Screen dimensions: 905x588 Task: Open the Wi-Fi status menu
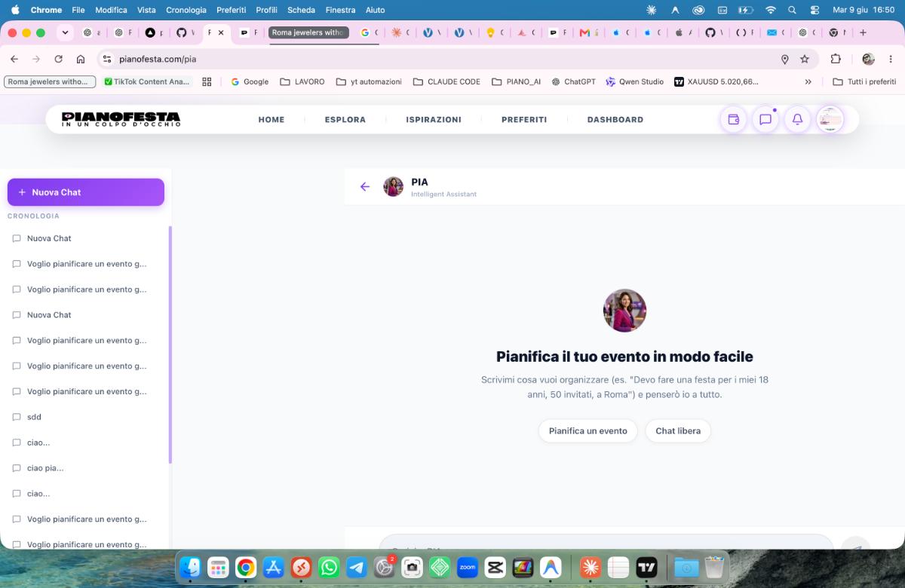point(770,10)
